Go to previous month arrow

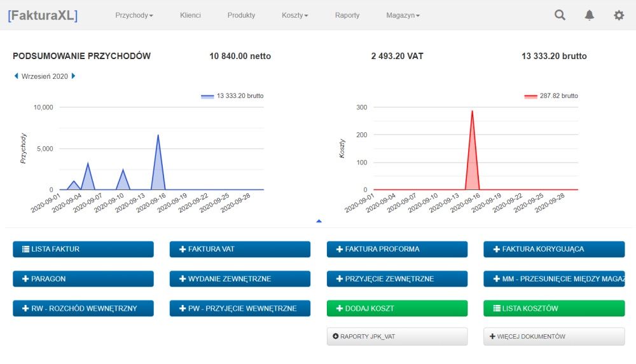pos(17,76)
